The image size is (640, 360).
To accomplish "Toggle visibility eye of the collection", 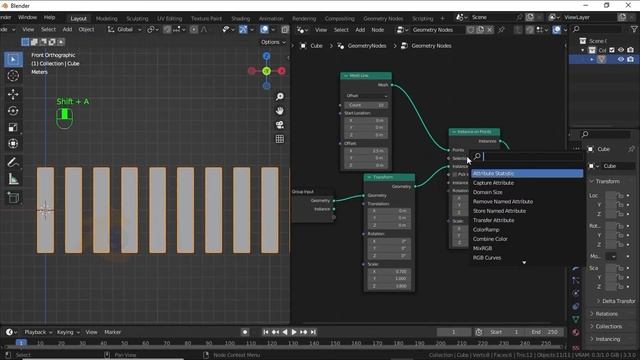I will tap(621, 50).
